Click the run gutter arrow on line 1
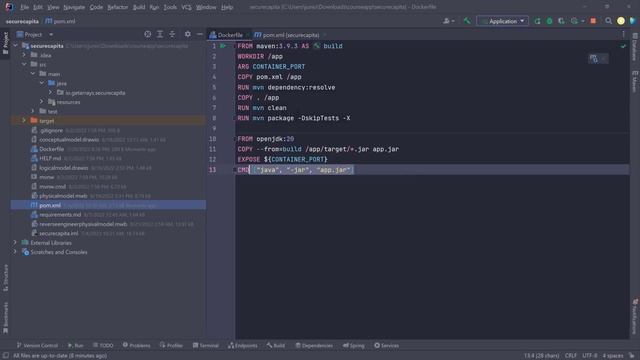 [x=223, y=46]
